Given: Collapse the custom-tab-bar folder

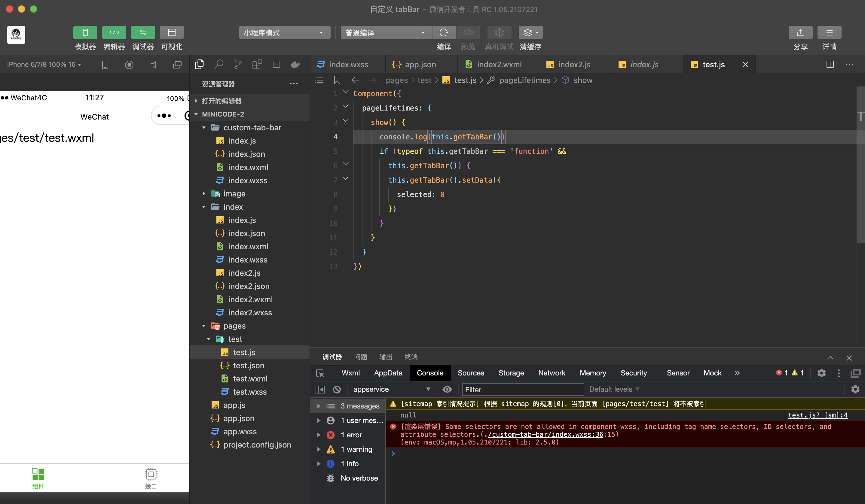Looking at the screenshot, I should click(x=204, y=128).
